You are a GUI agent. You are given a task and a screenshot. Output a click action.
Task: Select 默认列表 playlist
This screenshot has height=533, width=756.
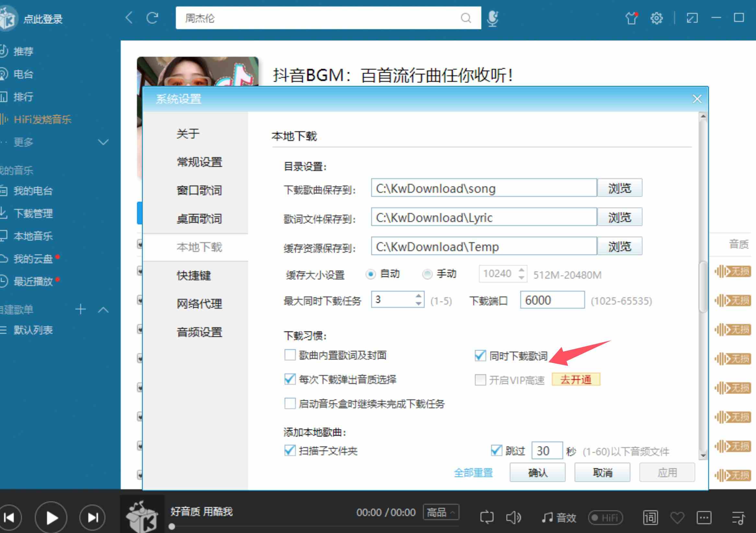[x=33, y=330]
